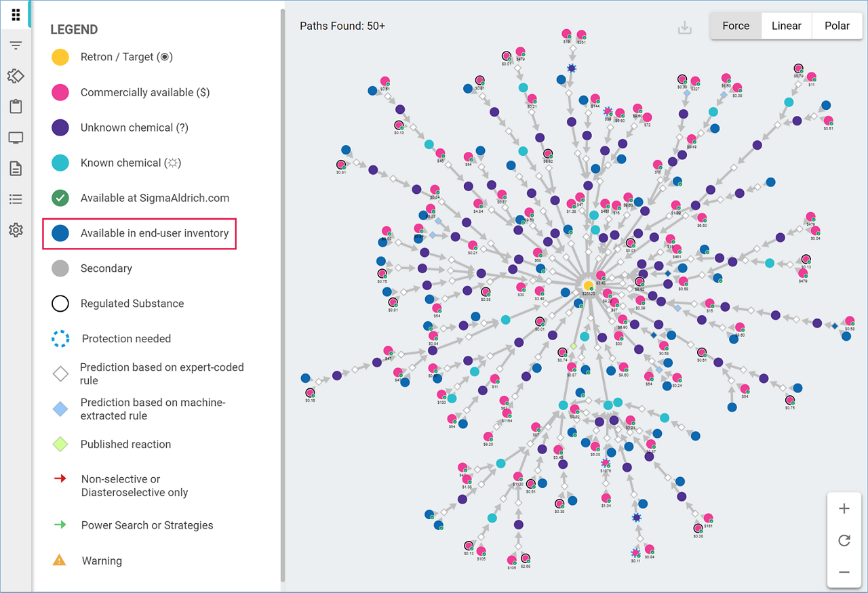Click the pink Commercially available swatch
Screen dimensions: 868x593
[x=60, y=92]
